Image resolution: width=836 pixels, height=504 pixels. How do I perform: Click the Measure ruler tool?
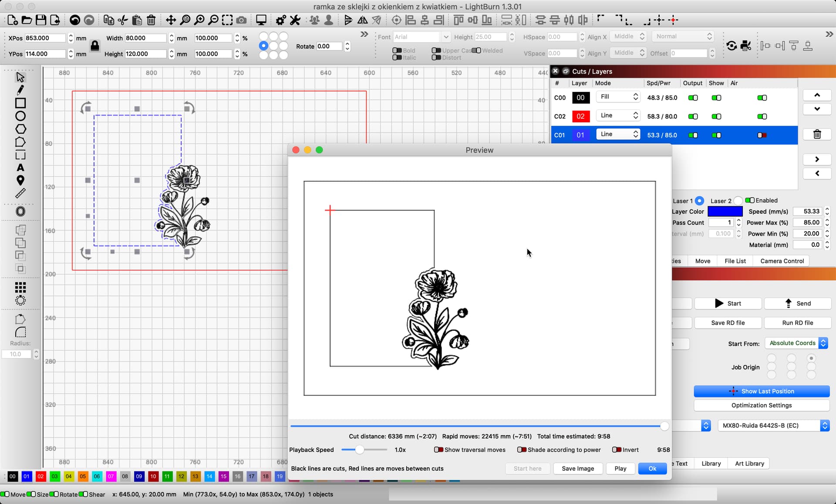coord(20,193)
